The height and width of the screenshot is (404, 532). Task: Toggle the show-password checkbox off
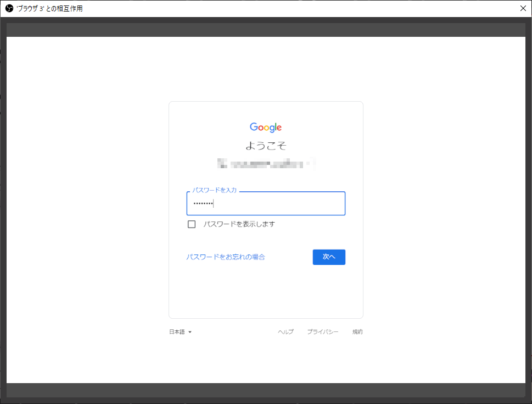point(192,224)
